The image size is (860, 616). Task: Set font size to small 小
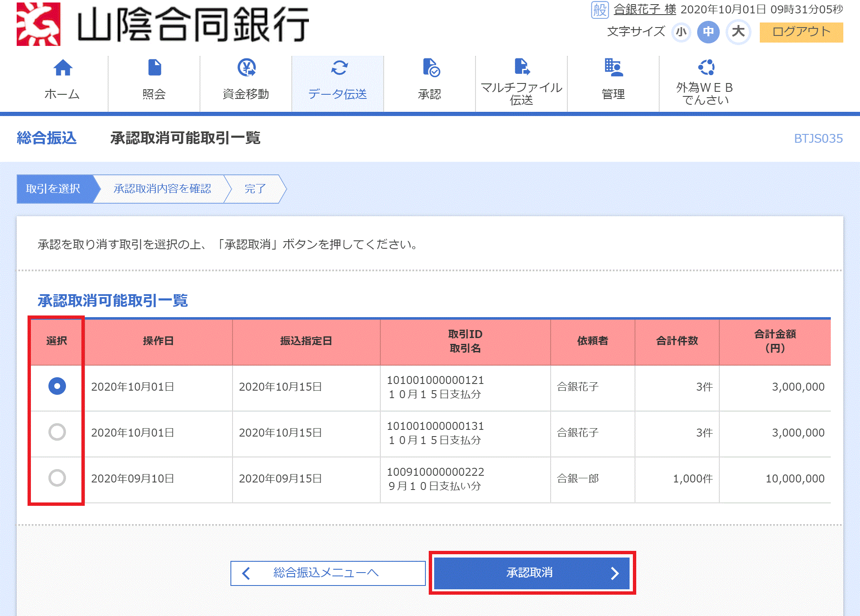pos(681,32)
